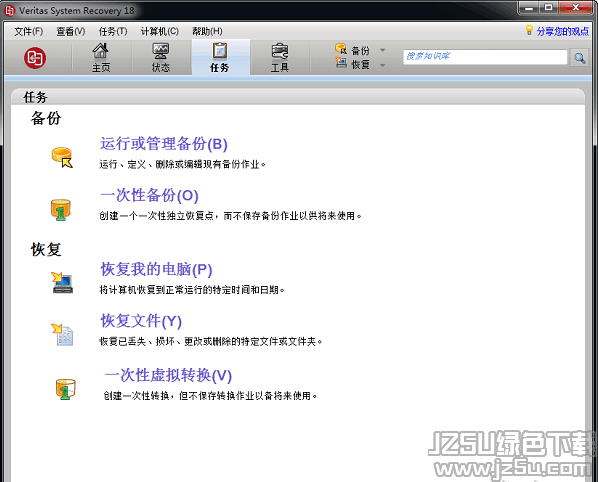
Task: Follow the 分享您的观点 link
Action: [x=563, y=31]
